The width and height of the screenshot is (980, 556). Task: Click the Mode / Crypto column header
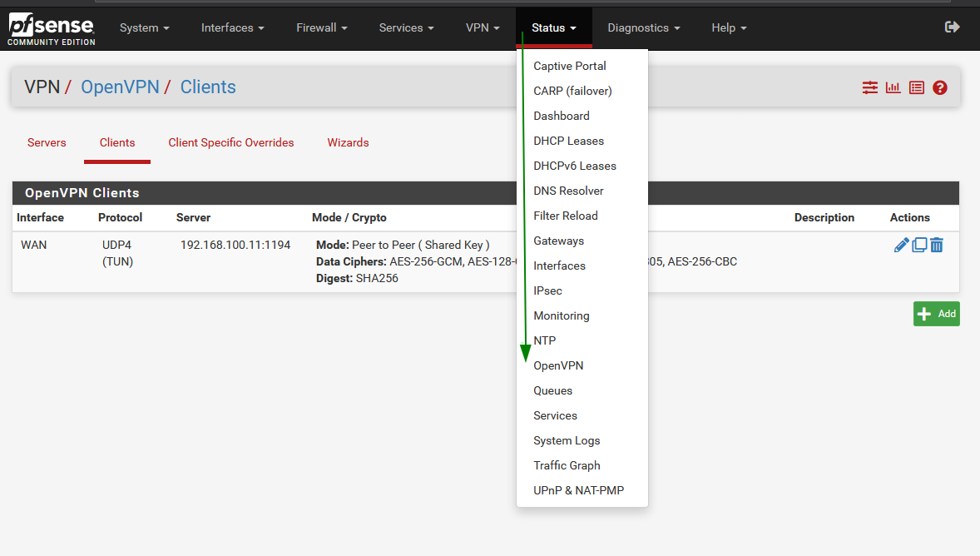[349, 217]
